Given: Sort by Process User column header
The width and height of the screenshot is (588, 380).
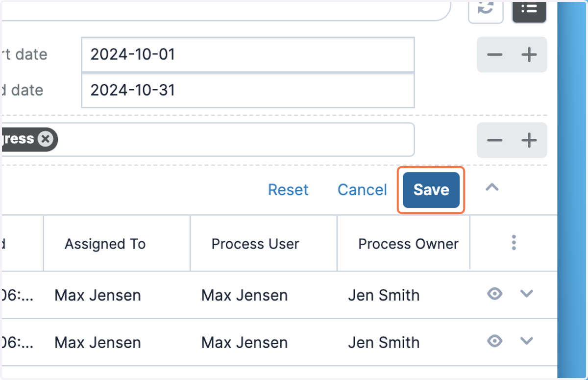Looking at the screenshot, I should coord(255,244).
